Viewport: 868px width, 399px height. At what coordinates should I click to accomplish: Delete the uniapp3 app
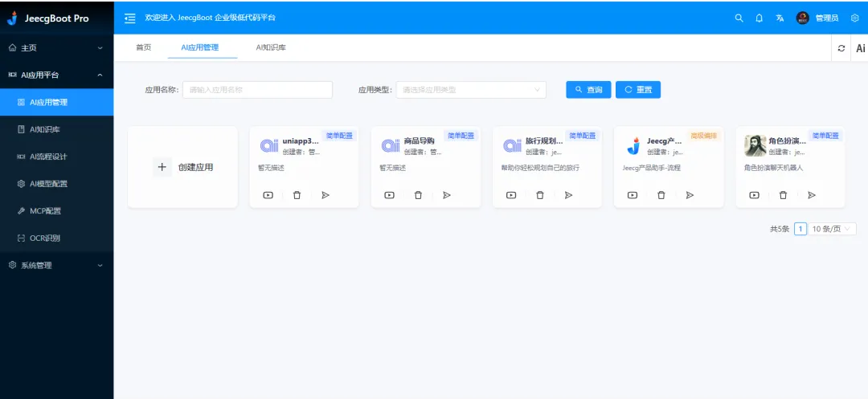(x=297, y=195)
